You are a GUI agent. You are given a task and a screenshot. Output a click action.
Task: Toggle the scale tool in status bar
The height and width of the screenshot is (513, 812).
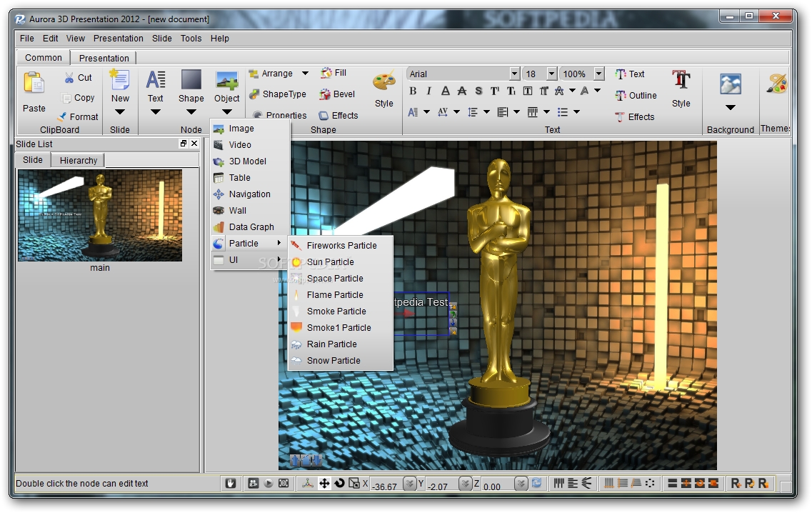point(354,483)
